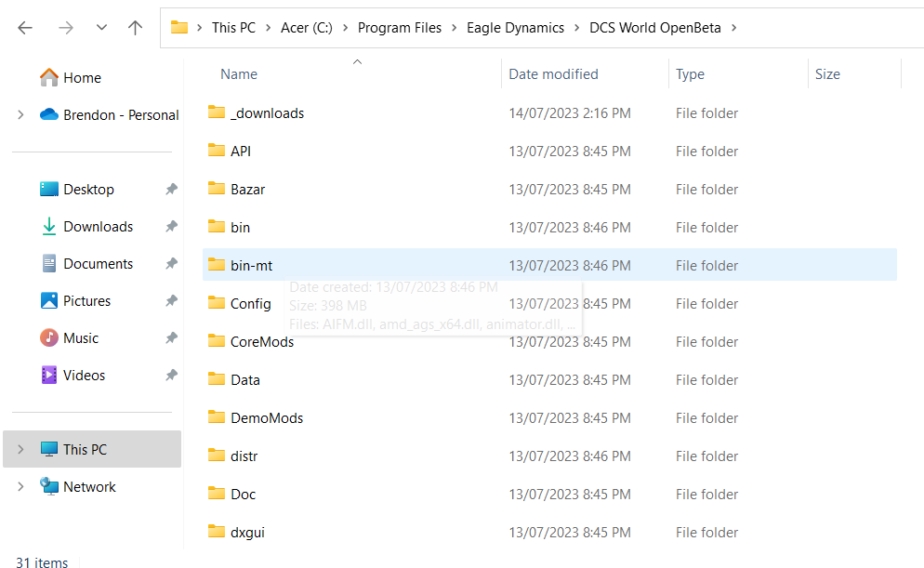Click folder icon of API row
924x568 pixels.
217,151
